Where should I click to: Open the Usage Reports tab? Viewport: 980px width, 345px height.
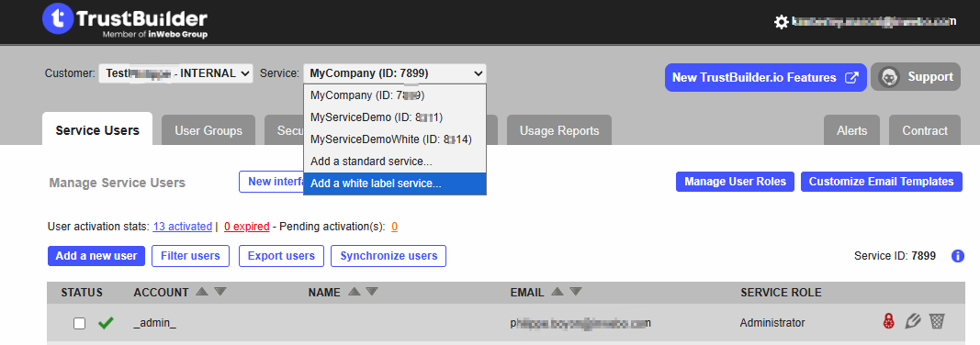coord(558,130)
